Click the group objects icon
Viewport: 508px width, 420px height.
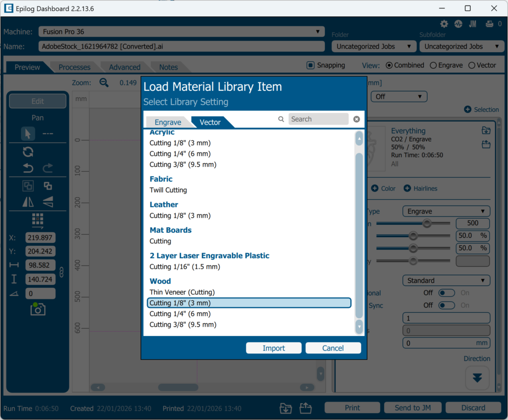28,186
